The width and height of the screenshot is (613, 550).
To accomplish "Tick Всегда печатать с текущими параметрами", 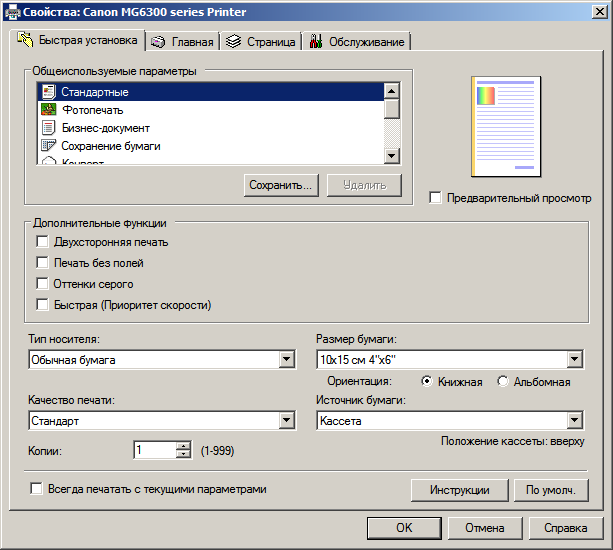I will [x=36, y=488].
